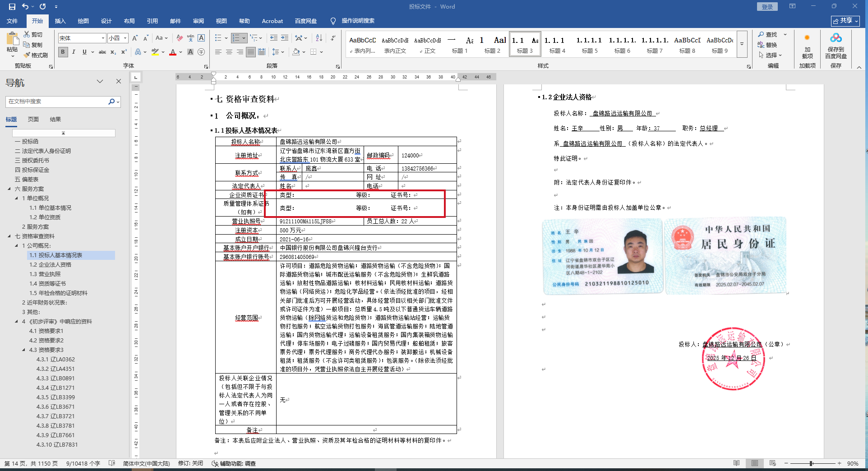
Task: Collapse the 六 服务方案 heading in navigation
Action: (x=9, y=189)
